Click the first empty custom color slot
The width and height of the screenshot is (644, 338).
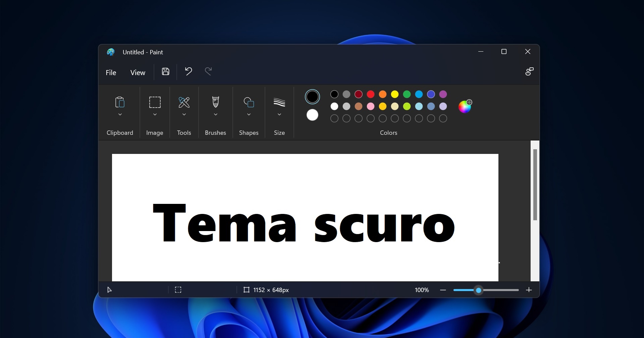pos(334,118)
